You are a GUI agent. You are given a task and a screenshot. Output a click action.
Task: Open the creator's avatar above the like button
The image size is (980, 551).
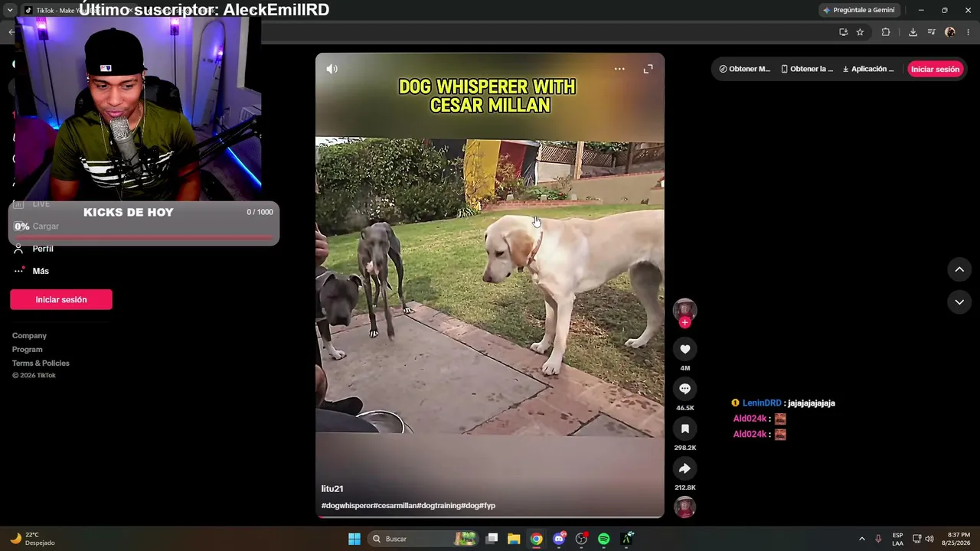pos(685,309)
